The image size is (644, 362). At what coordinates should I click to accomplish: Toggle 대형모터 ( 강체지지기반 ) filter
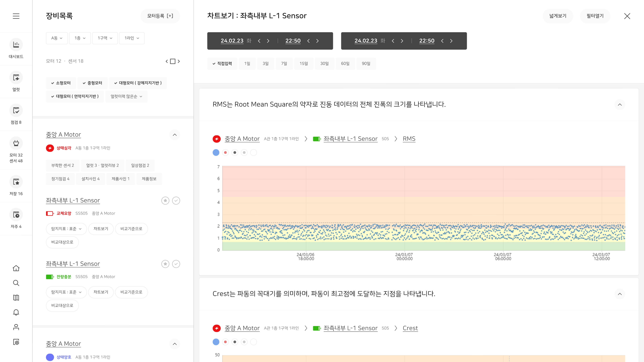pyautogui.click(x=138, y=83)
